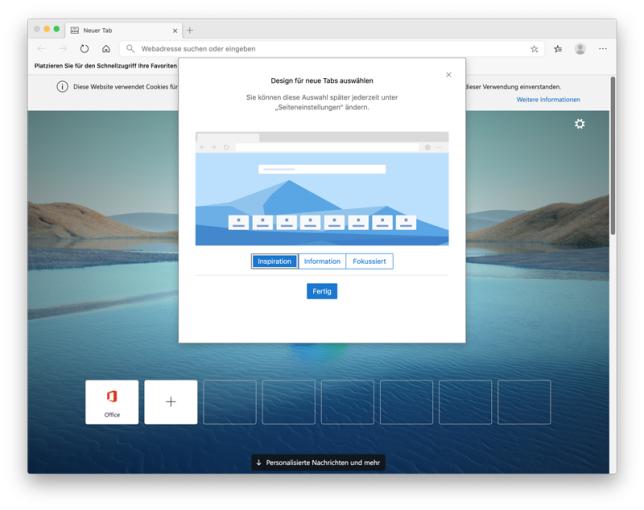The image size is (644, 510).
Task: Open a new tab with plus button
Action: point(190,30)
